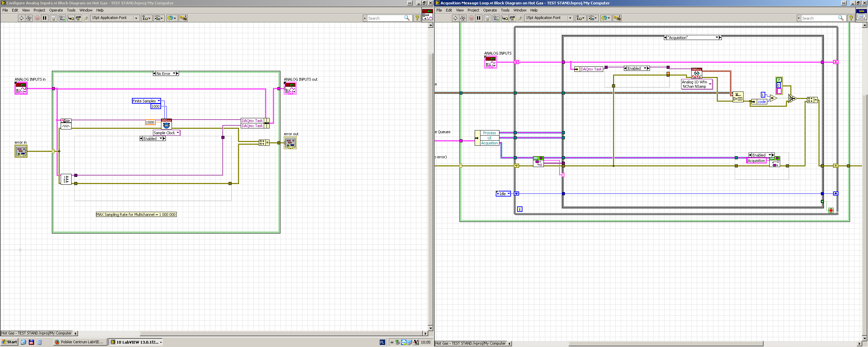
Task: Select the ANALOG INPUTS out terminal
Action: pyautogui.click(x=290, y=88)
